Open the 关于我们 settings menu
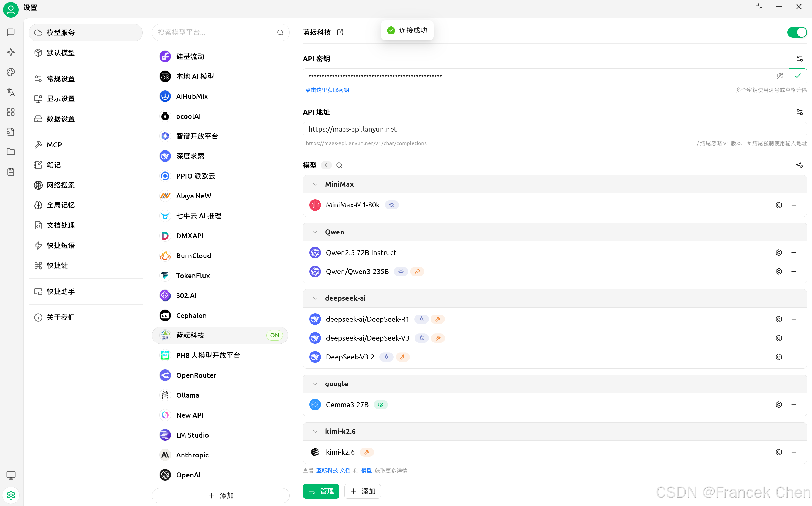This screenshot has width=812, height=506. coord(86,317)
